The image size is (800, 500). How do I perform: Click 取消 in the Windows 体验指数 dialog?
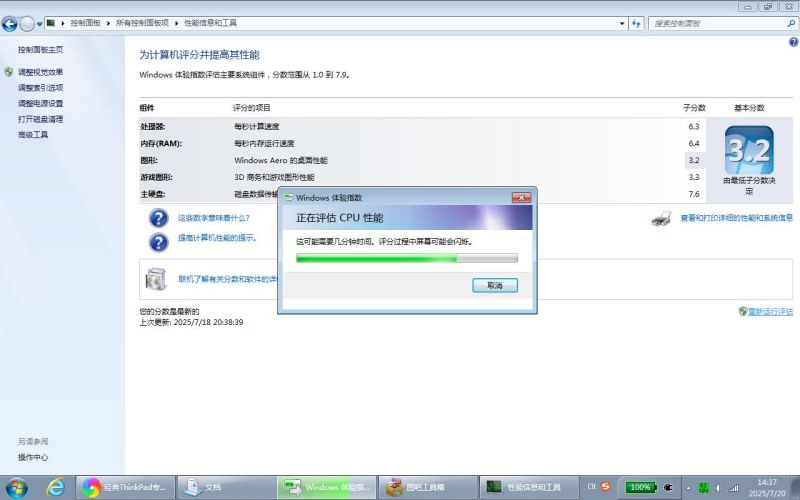[495, 285]
